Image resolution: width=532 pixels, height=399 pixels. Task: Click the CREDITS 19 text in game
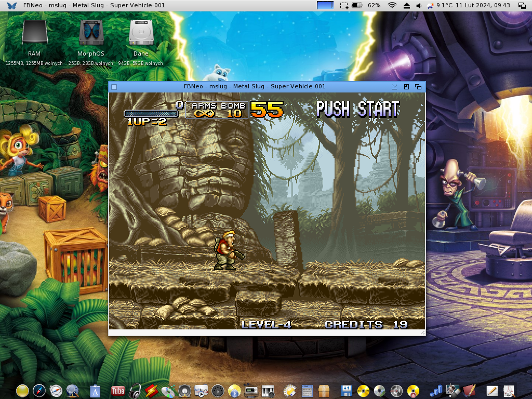coord(366,325)
